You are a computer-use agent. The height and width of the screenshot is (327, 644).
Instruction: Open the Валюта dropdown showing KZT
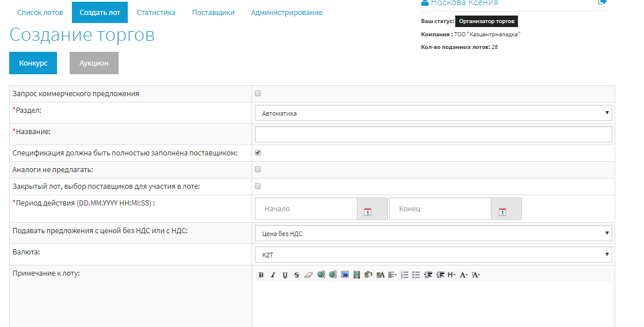(x=433, y=254)
